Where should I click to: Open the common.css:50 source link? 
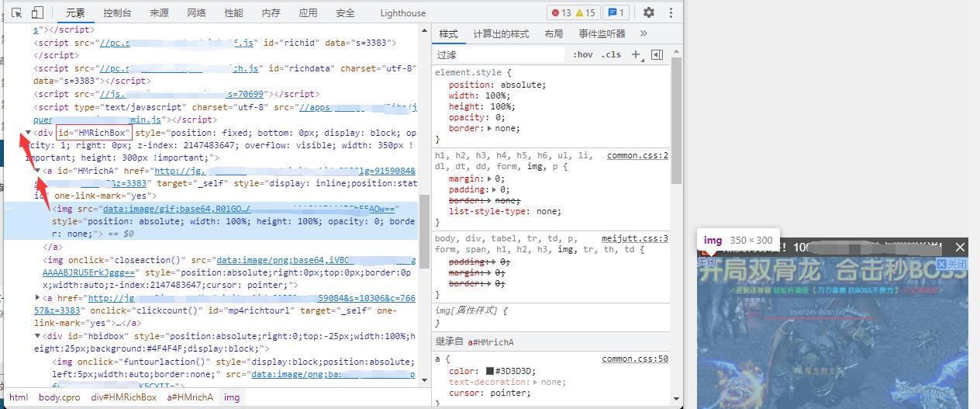[x=634, y=359]
